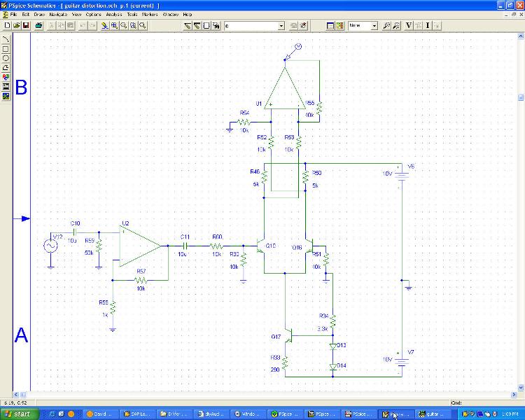Select the V12 AC source symbol

pos(50,246)
